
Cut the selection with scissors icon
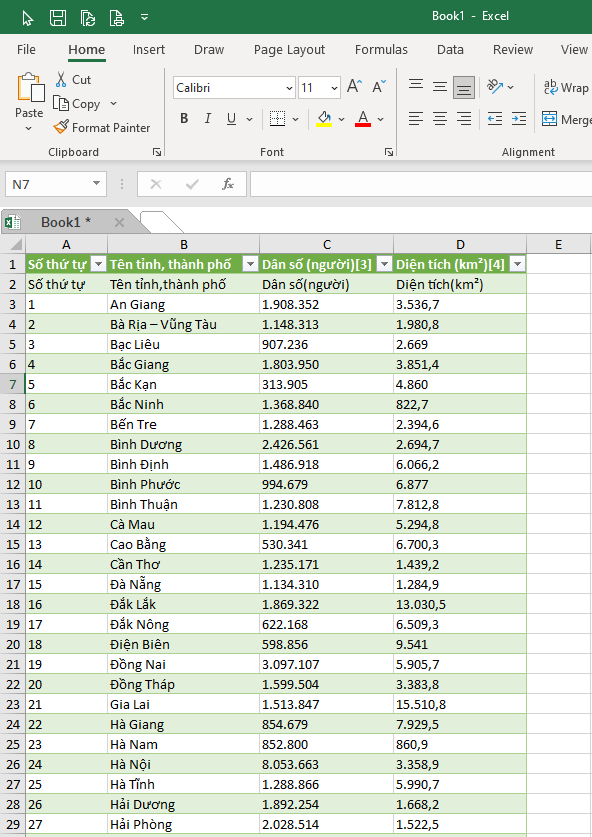coord(73,80)
